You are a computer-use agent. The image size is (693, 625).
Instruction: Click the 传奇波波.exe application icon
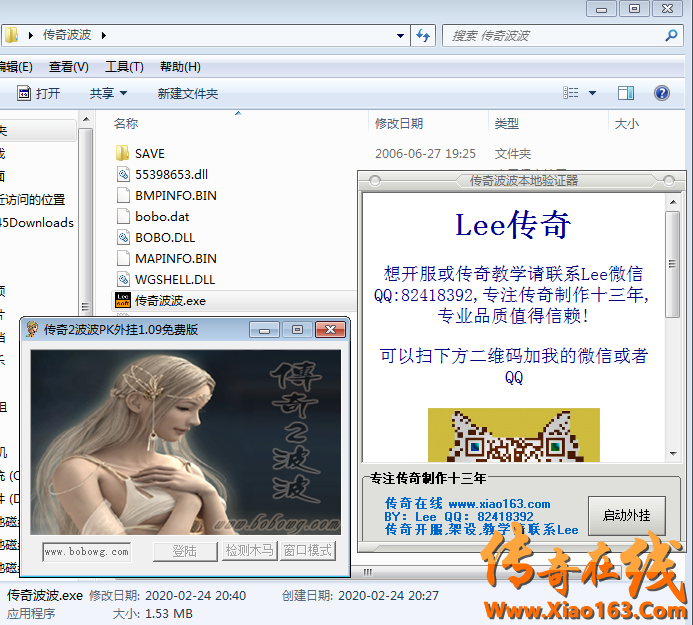[123, 301]
